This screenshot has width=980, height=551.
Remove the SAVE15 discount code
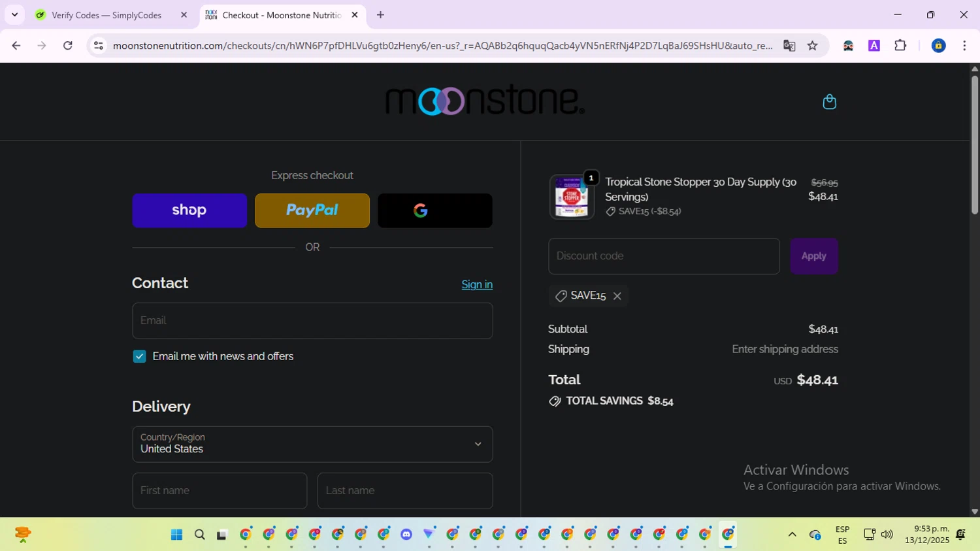coord(617,296)
